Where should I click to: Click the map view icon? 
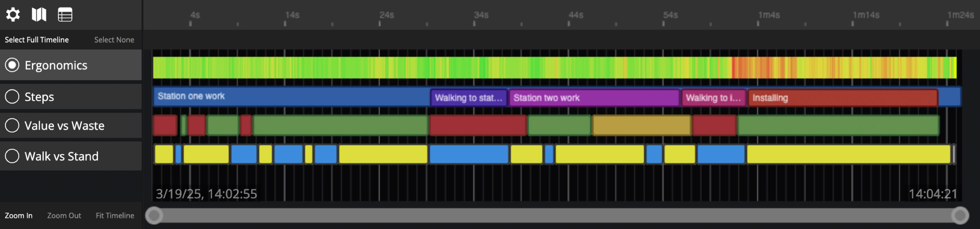tap(39, 15)
